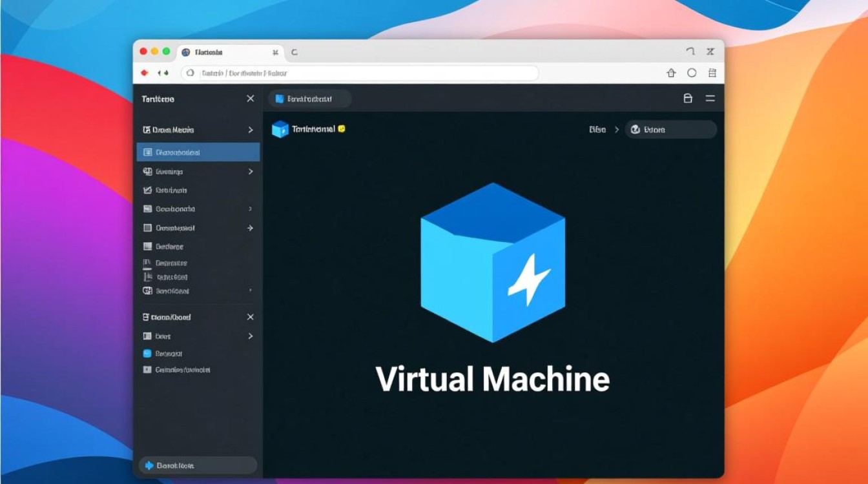Open the hamburger menu in the dark header

pos(710,98)
